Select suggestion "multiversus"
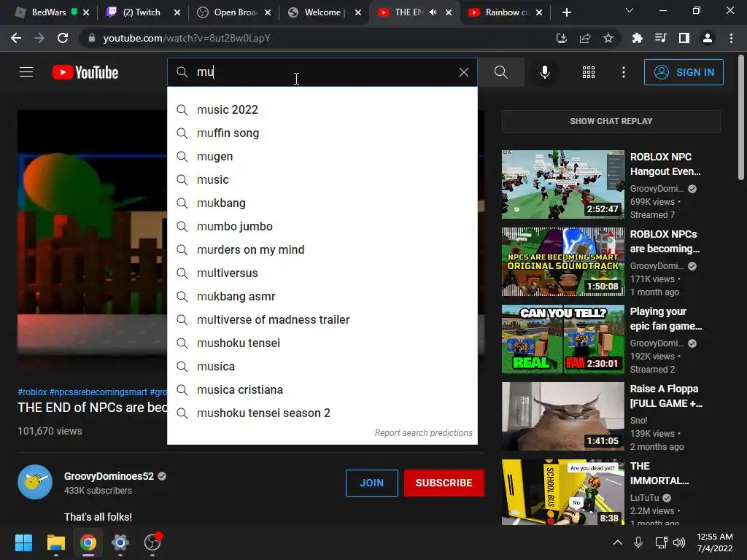The image size is (747, 560). coord(322,273)
